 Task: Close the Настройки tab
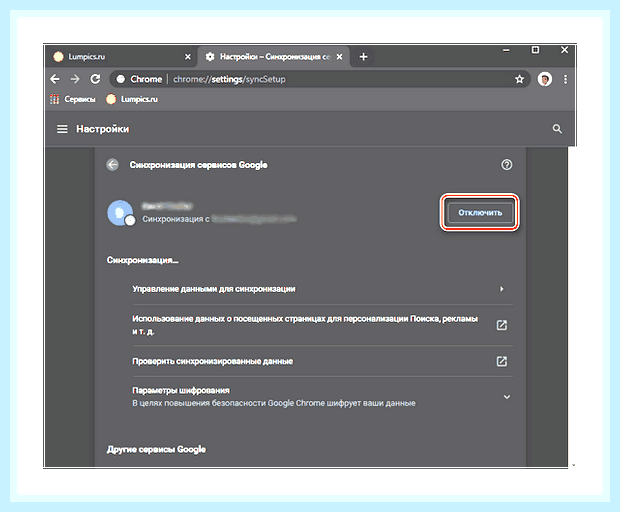pos(339,57)
